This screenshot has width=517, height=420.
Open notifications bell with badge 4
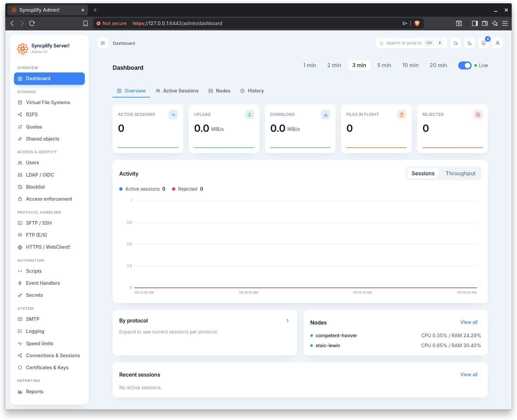pyautogui.click(x=484, y=43)
